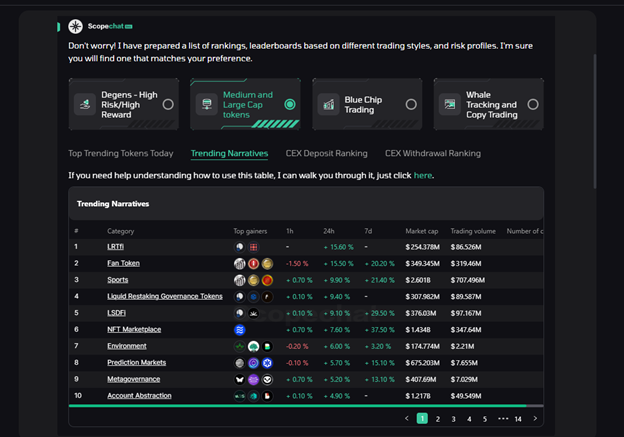The image size is (624, 437).
Task: Click the Top gainers column header
Action: click(x=250, y=231)
